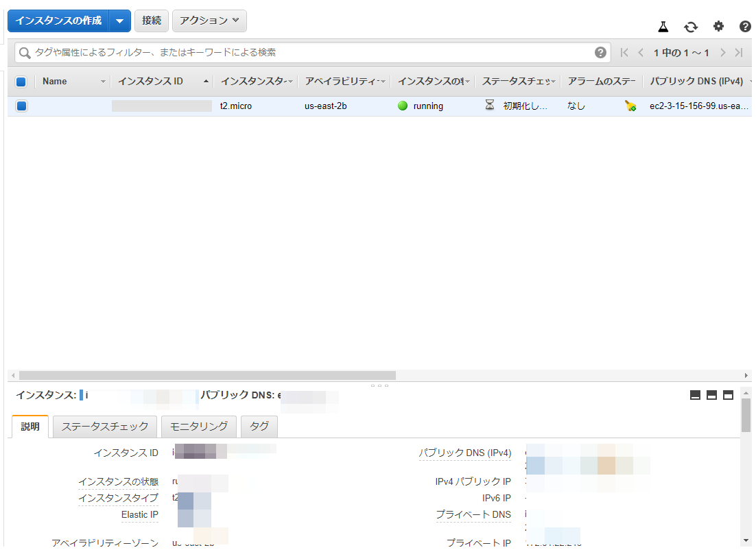Set detail pane to half height
The height and width of the screenshot is (550, 756).
click(x=711, y=395)
